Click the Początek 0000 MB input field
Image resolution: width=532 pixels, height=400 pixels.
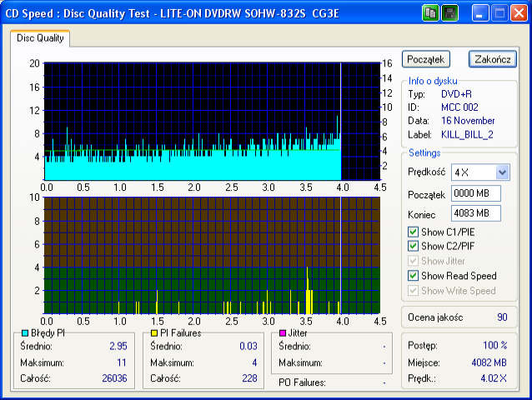click(x=475, y=193)
